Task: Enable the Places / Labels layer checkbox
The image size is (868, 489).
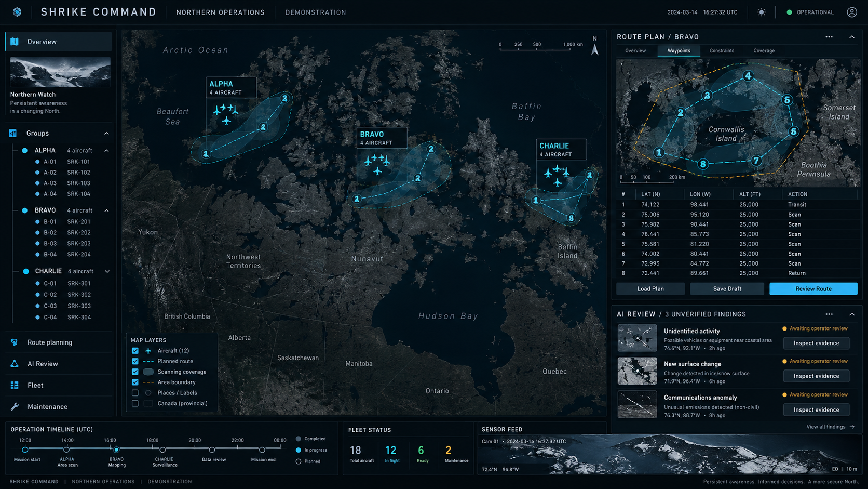Action: click(135, 393)
